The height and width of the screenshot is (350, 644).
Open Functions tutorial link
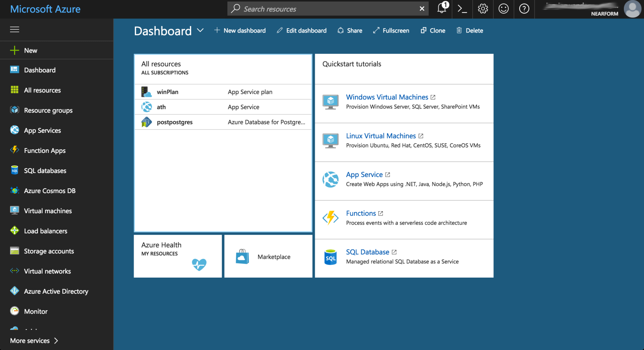pos(361,213)
